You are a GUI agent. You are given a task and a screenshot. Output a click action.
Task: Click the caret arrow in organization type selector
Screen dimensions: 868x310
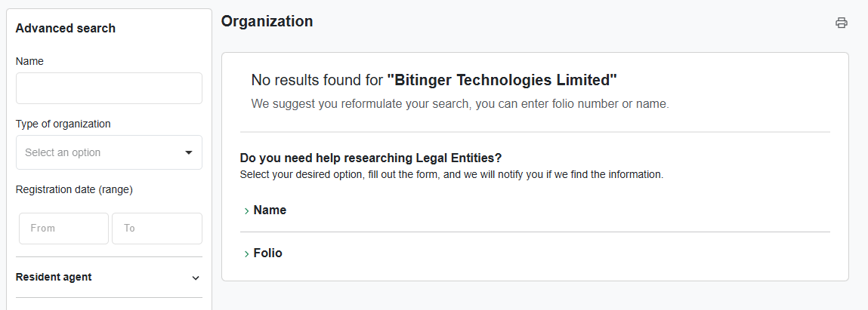point(189,152)
